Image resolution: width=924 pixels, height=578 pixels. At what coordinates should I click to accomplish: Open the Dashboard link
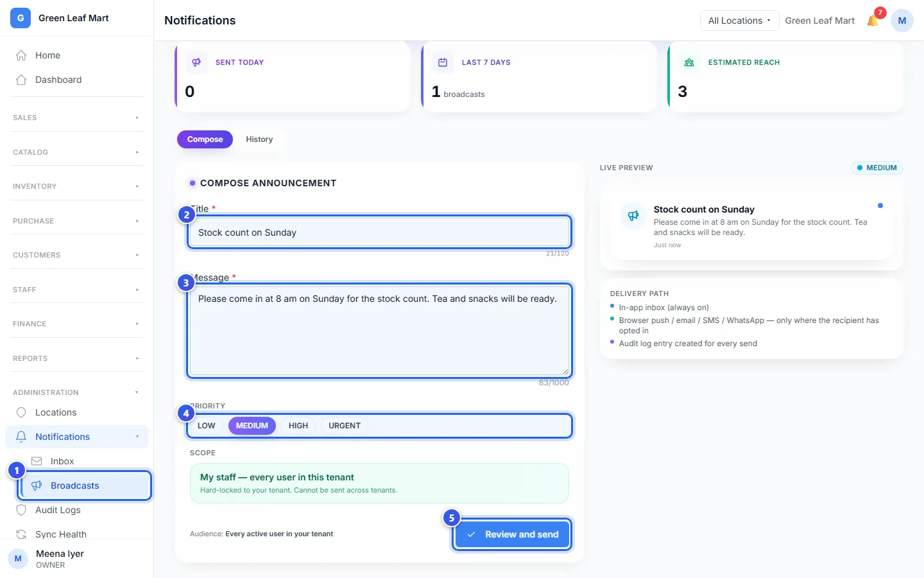click(76, 80)
